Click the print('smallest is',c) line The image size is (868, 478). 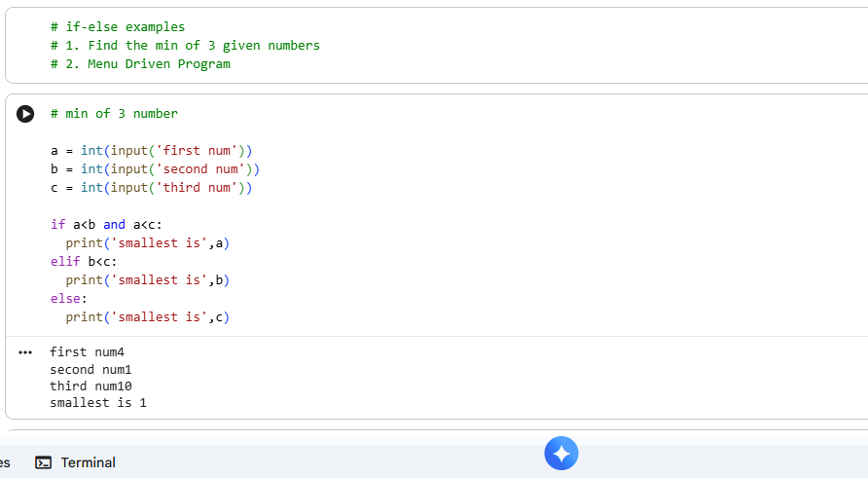coord(147,316)
